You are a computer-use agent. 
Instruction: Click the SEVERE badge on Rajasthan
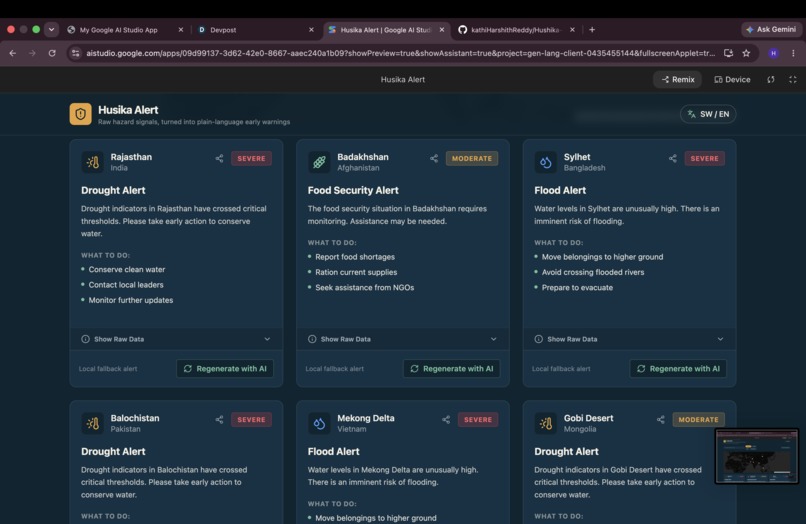point(251,158)
